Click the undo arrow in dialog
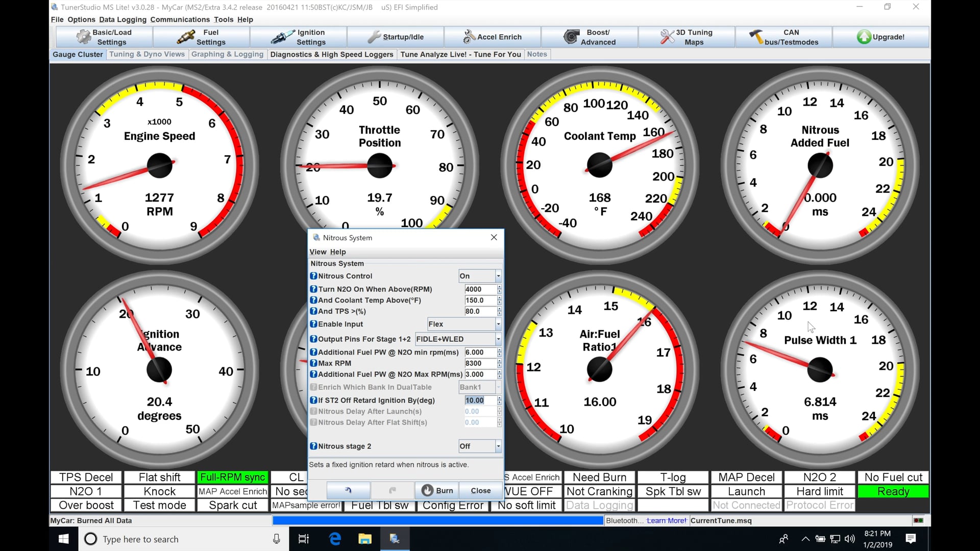Screen dimensions: 980x551 tap(348, 490)
